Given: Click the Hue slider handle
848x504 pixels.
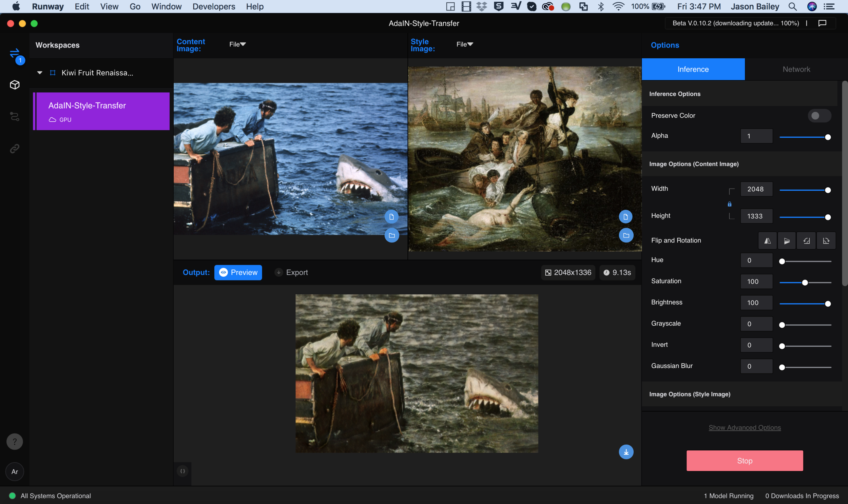Looking at the screenshot, I should (x=782, y=261).
